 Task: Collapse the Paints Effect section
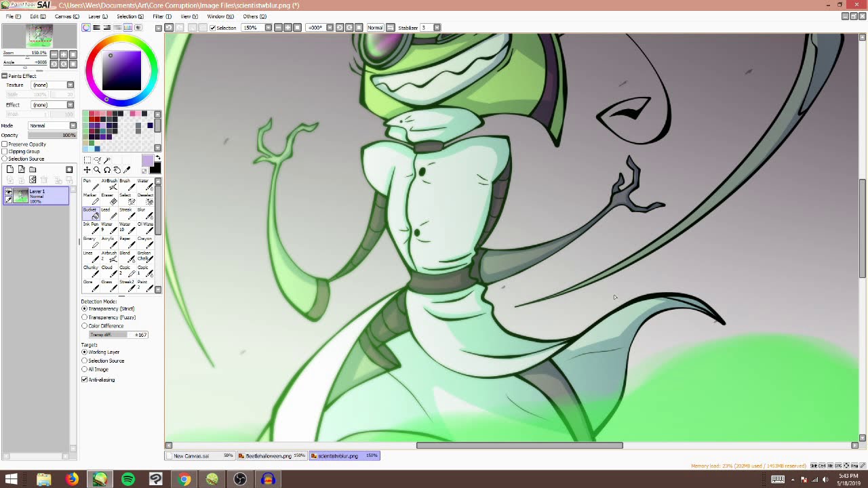pos(4,76)
